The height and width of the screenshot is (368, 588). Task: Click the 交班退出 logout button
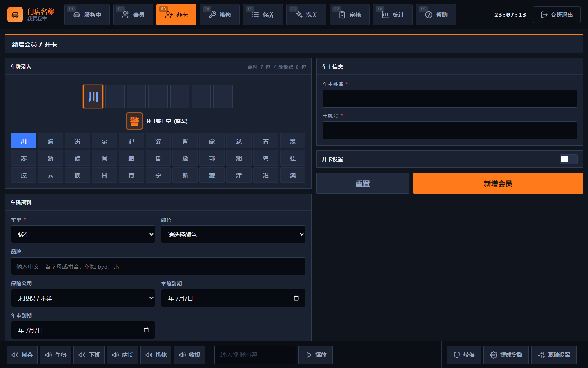[x=557, y=15]
